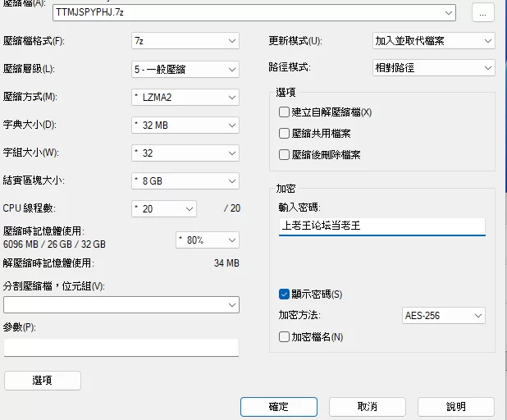Check the 壓縮共用檔案 option
The width and height of the screenshot is (507, 420).
[x=285, y=134]
